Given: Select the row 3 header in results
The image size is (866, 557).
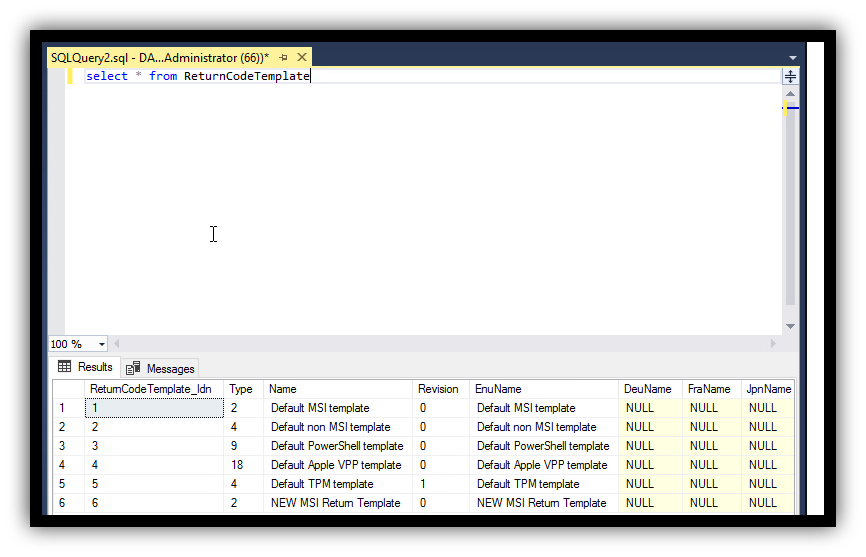Looking at the screenshot, I should pos(63,446).
